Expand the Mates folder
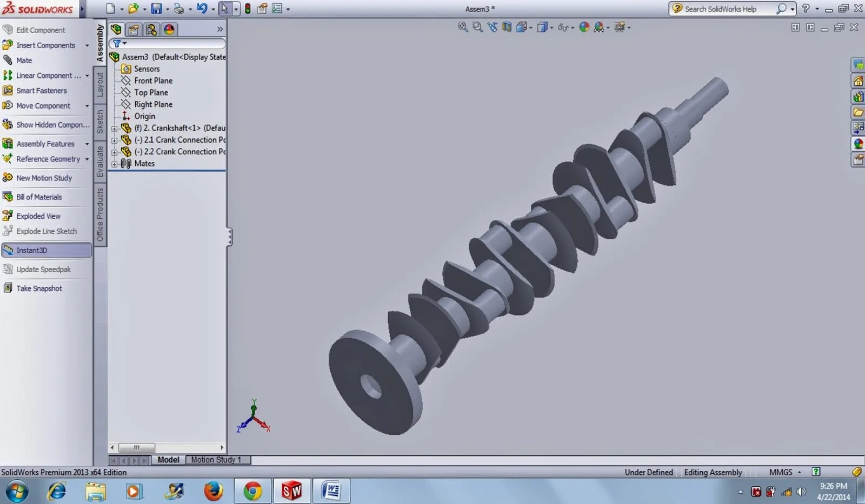The height and width of the screenshot is (504, 865). (x=114, y=163)
